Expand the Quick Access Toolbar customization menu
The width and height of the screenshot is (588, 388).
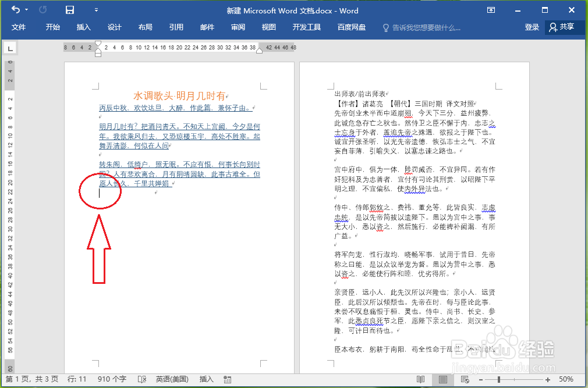96,10
